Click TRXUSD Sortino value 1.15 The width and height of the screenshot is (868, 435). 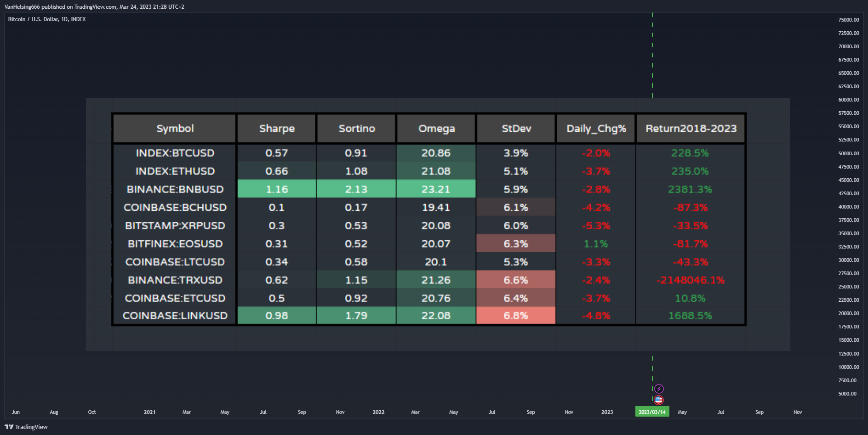(356, 280)
